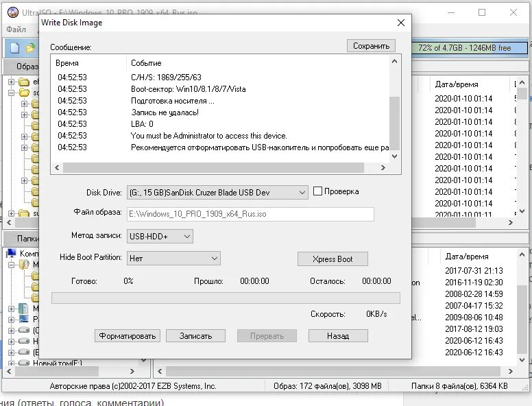Click 'Образ: 172 файла(ов), 3098 MB' status
This screenshot has height=406, width=532.
328,386
